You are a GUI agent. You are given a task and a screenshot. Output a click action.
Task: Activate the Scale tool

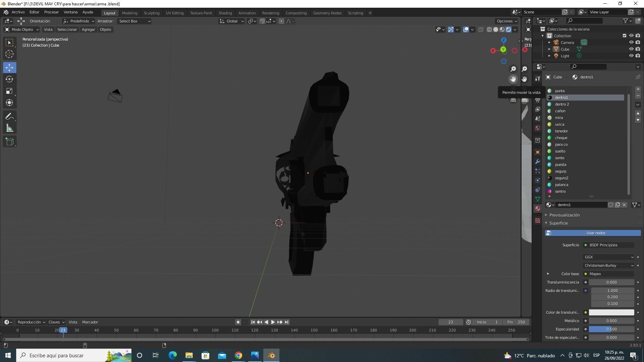[9, 91]
